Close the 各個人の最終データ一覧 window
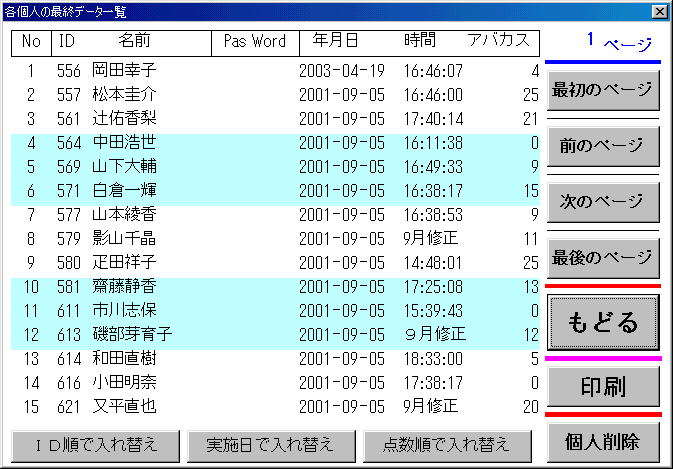 (x=659, y=12)
